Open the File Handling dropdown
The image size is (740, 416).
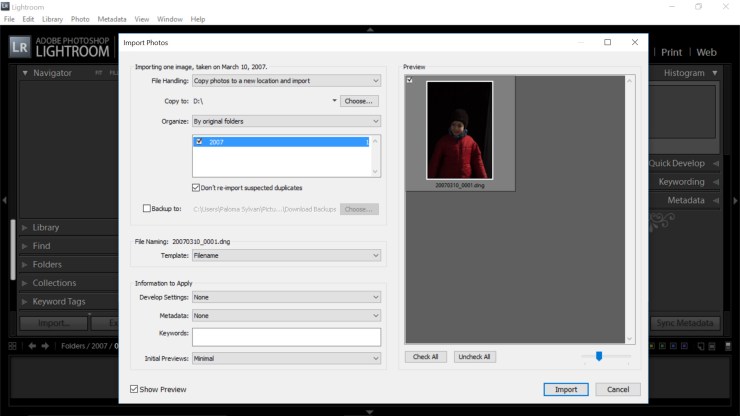(x=286, y=81)
